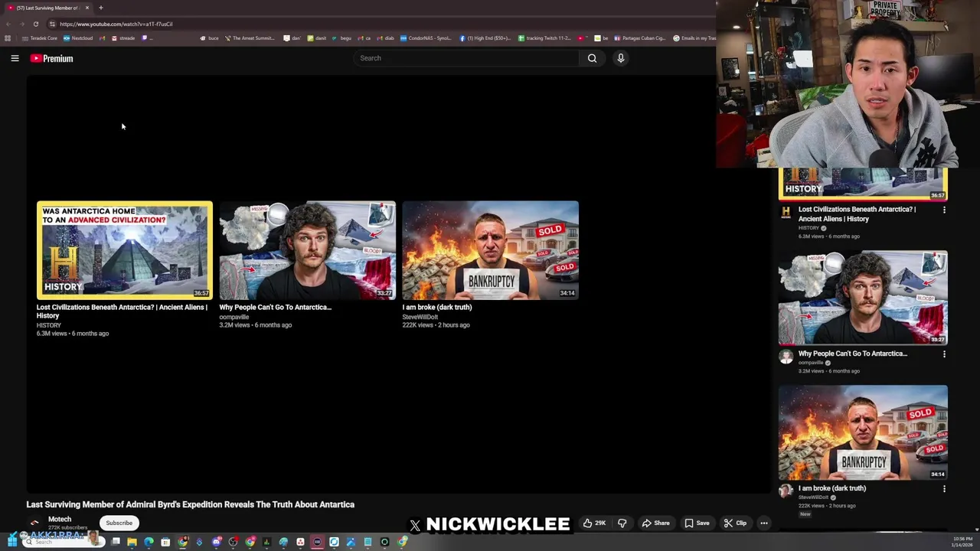Screen dimensions: 980x551
Task: Open end-screen title Why People Can't Go To Antarctica
Action: 276,308
